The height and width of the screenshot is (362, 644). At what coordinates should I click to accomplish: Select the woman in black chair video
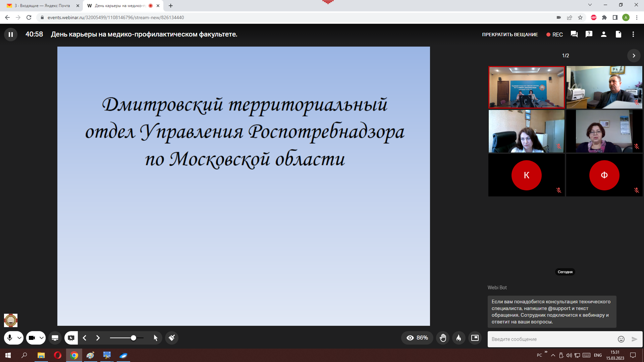(x=526, y=131)
